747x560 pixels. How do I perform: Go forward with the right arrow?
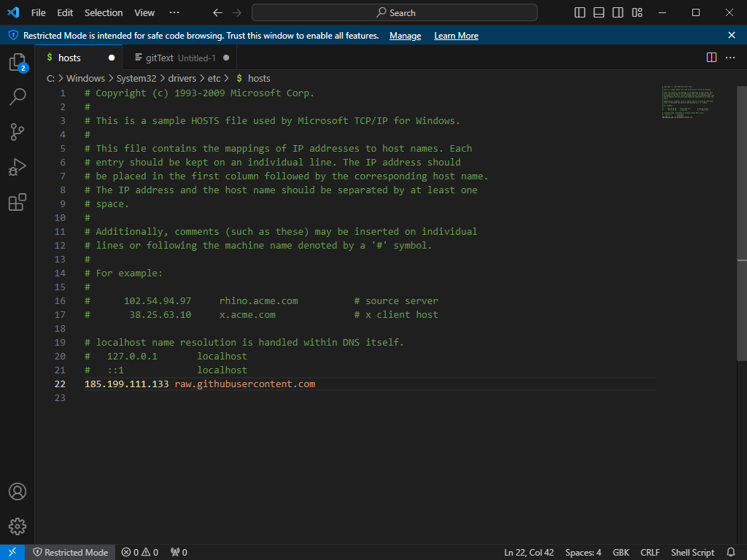[x=237, y=13]
